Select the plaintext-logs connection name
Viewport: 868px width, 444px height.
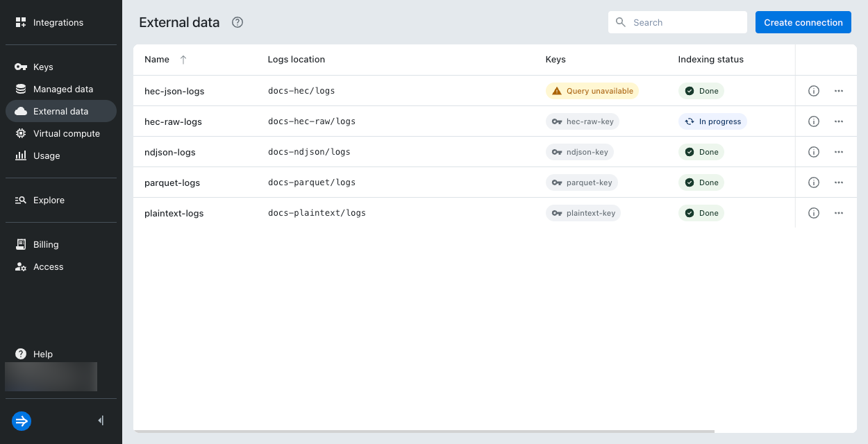coord(174,213)
